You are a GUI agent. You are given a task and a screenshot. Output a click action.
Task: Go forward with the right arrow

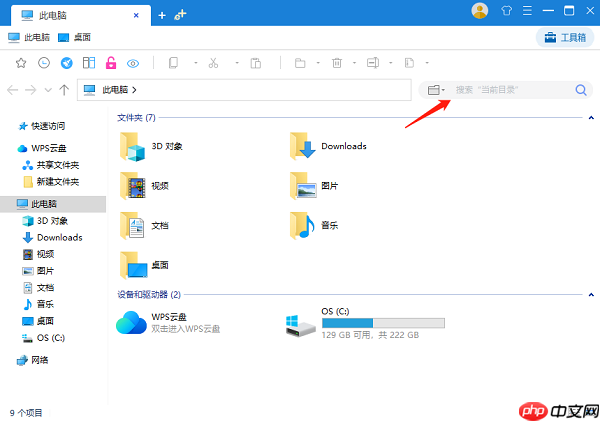(x=31, y=90)
